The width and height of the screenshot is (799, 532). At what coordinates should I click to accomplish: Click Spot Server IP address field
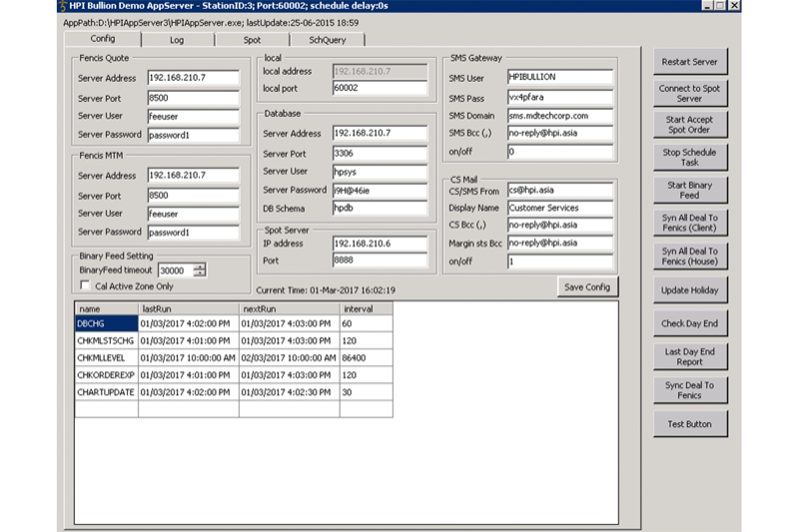[x=380, y=244]
